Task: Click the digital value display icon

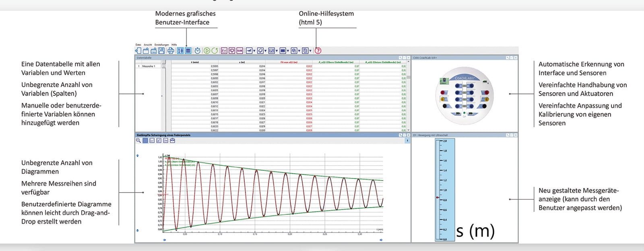Action: tap(239, 51)
